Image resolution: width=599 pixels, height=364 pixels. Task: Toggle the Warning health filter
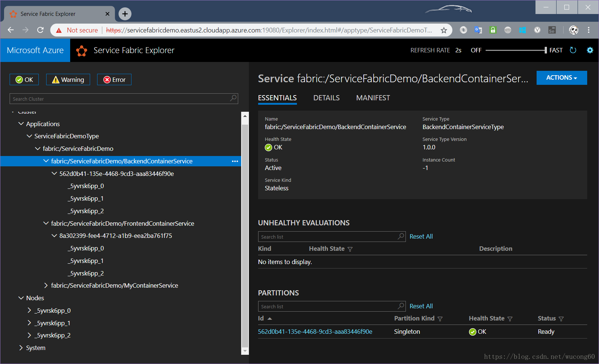(x=68, y=80)
